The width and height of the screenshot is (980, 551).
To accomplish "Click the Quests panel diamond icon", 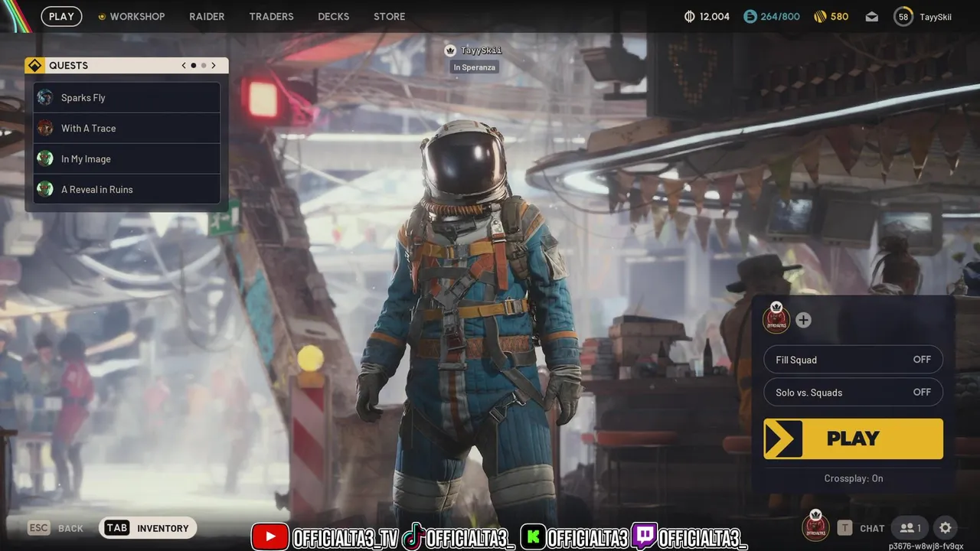I will tap(34, 66).
